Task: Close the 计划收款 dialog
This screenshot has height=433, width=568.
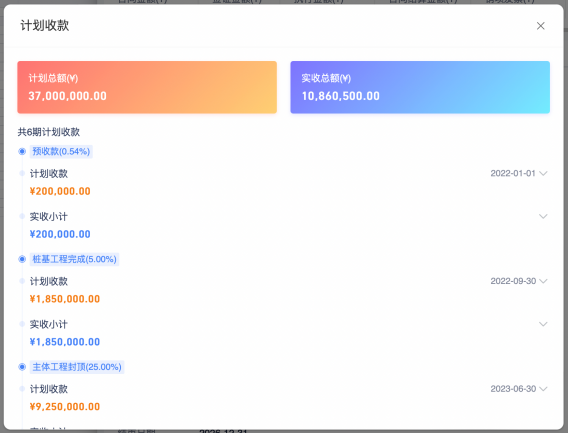Action: [540, 26]
